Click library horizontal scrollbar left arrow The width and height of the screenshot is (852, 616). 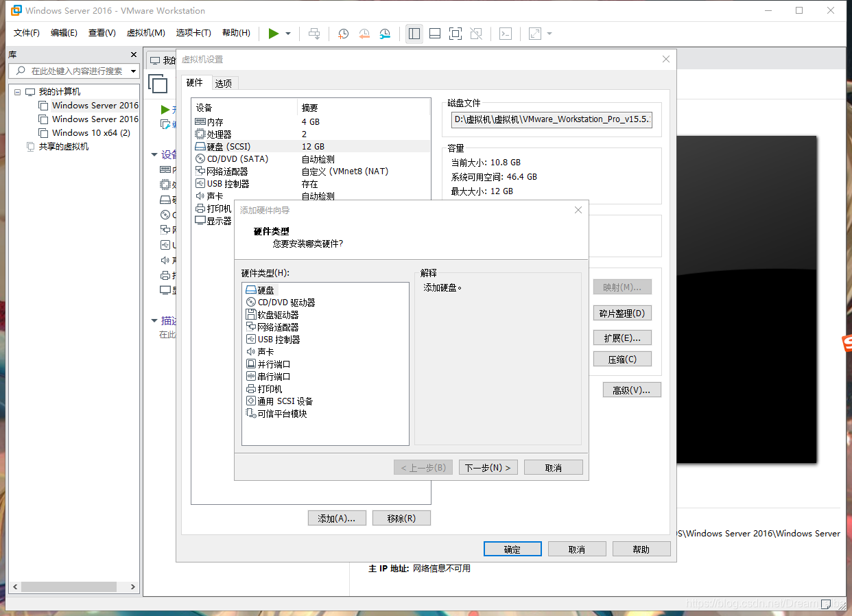point(16,587)
